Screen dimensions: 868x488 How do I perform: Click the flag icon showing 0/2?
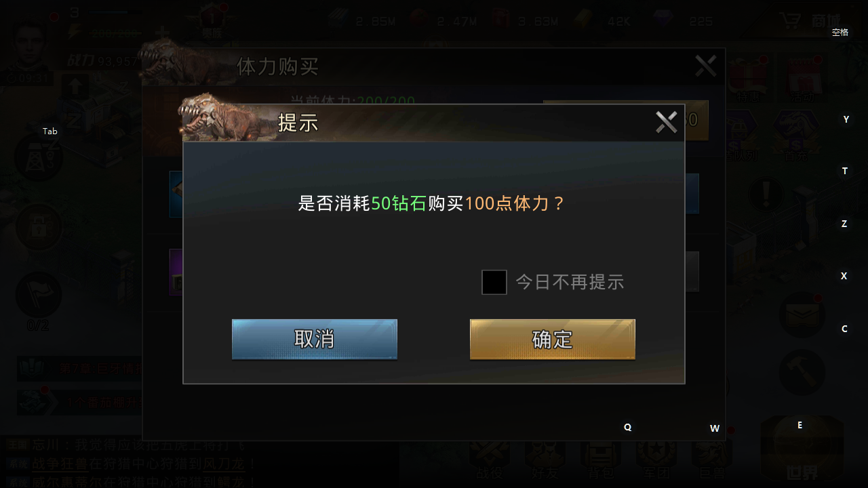point(39,296)
